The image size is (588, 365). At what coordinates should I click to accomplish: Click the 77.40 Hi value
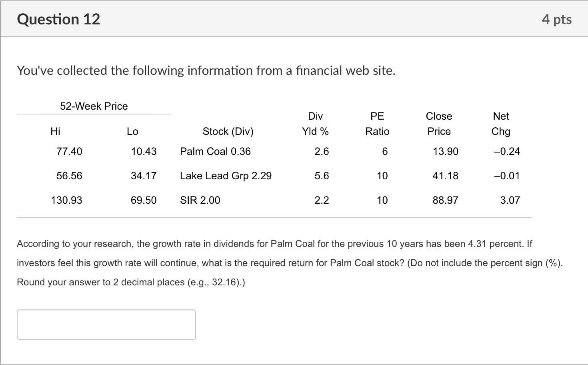click(69, 151)
